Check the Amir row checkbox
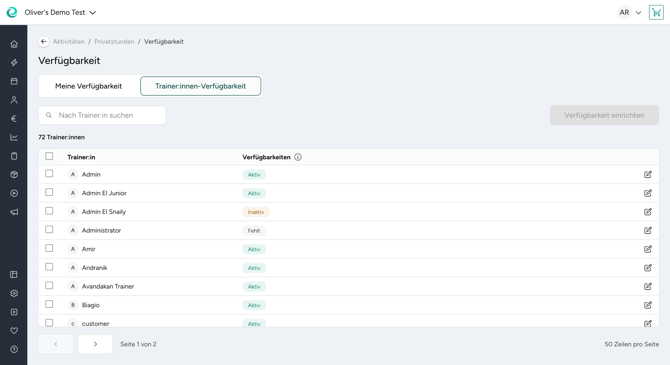670x365 pixels. tap(49, 248)
